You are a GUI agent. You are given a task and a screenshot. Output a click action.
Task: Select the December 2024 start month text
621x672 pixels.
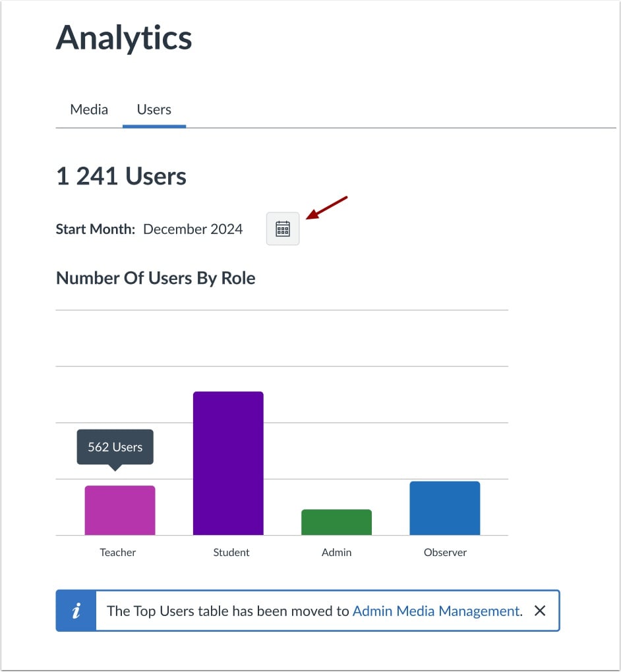tap(192, 229)
